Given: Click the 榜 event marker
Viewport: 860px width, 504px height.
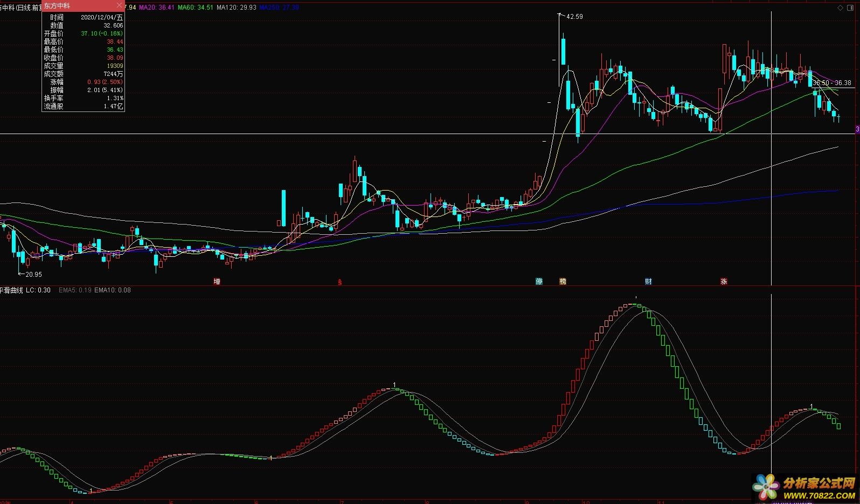Looking at the screenshot, I should (x=563, y=281).
